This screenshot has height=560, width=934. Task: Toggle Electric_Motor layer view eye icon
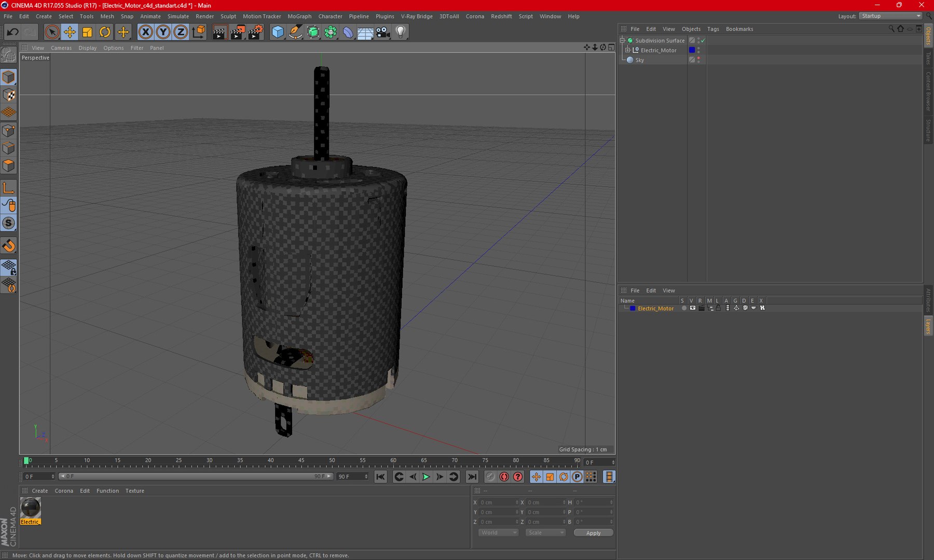pos(692,308)
